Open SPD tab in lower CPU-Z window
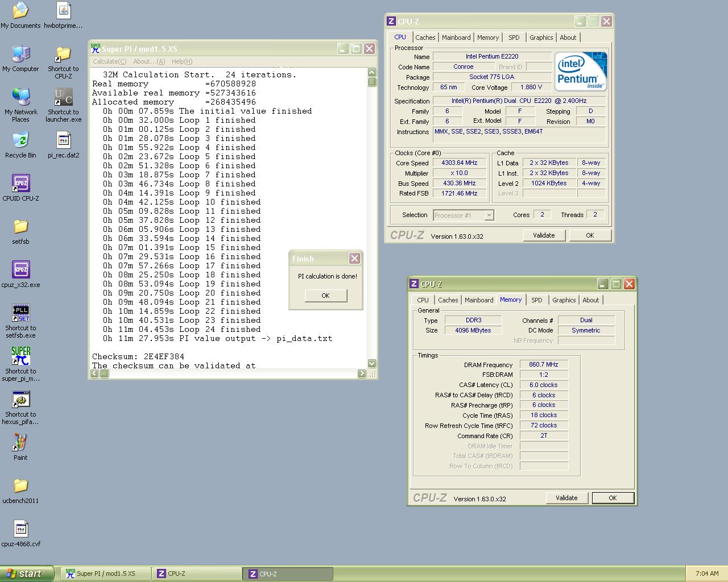 (x=537, y=300)
